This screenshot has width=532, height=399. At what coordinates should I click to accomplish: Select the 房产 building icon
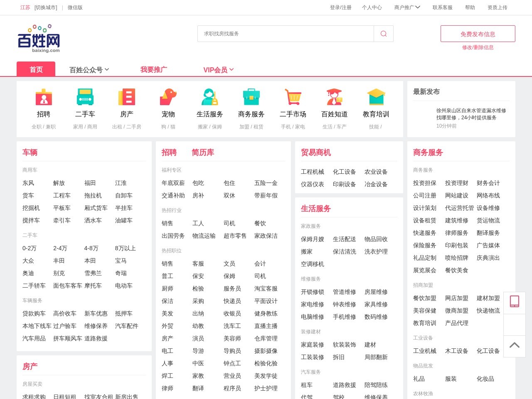(127, 97)
